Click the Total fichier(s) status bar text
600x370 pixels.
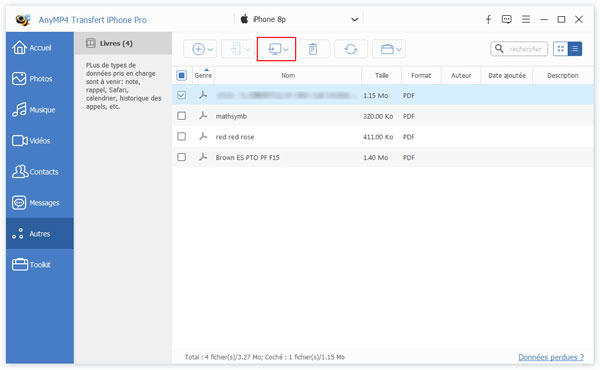point(264,357)
